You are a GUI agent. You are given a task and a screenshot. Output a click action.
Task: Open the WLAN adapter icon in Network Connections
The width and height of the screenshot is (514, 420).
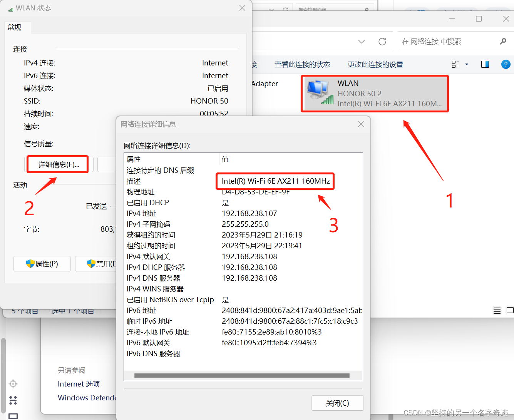(320, 92)
